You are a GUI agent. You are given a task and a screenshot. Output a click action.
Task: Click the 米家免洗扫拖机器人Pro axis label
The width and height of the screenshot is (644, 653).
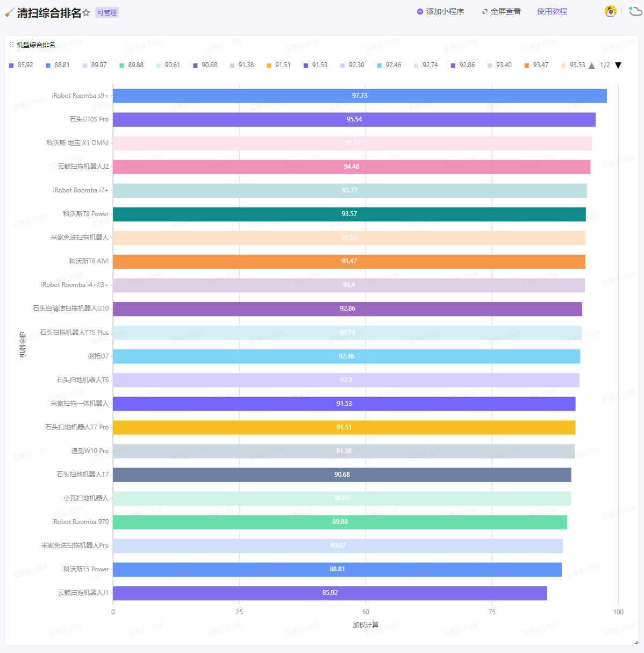75,546
